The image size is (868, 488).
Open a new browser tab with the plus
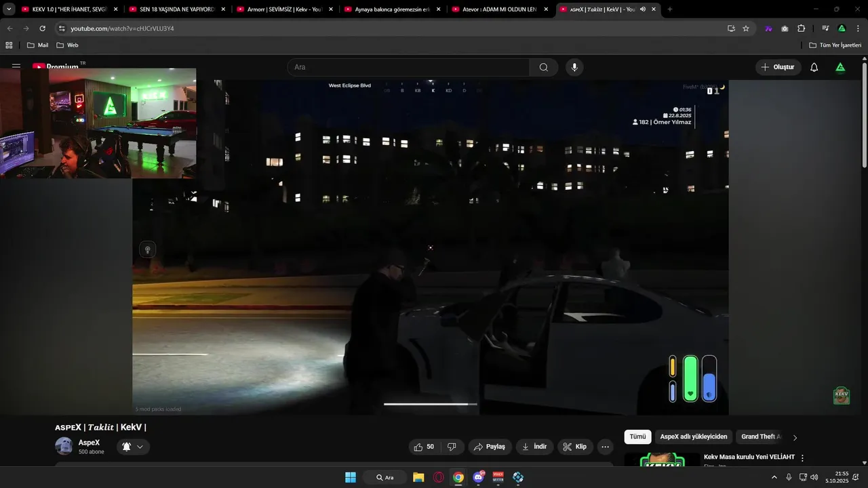[x=670, y=9]
